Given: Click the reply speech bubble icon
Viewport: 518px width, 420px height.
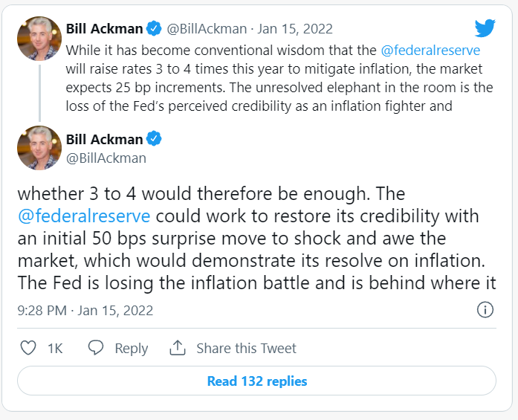Looking at the screenshot, I should coord(96,348).
